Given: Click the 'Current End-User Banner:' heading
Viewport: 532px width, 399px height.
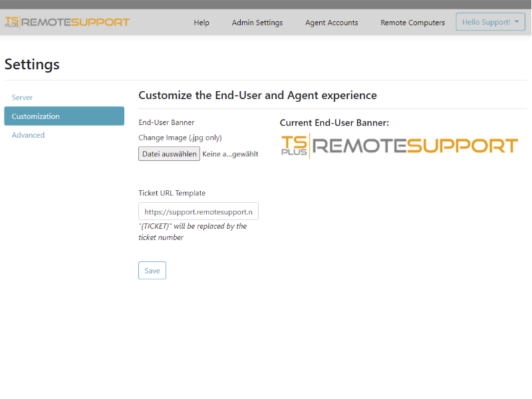Looking at the screenshot, I should pos(334,122).
